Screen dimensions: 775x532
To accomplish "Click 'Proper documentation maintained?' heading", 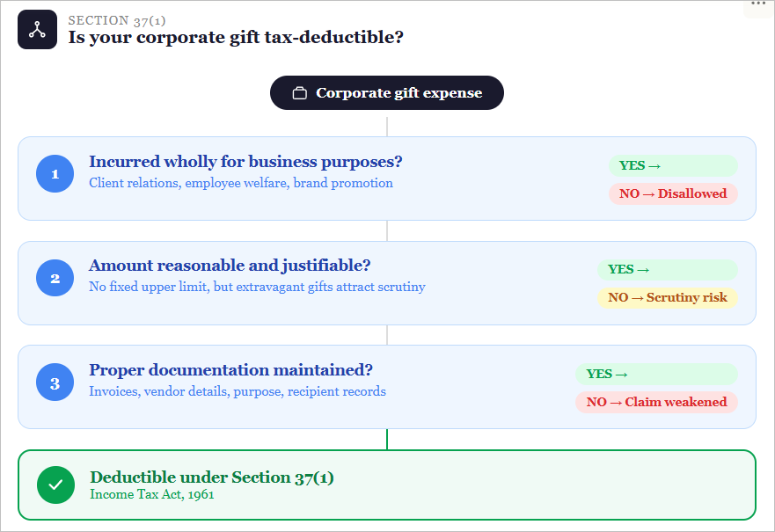I will [x=230, y=370].
